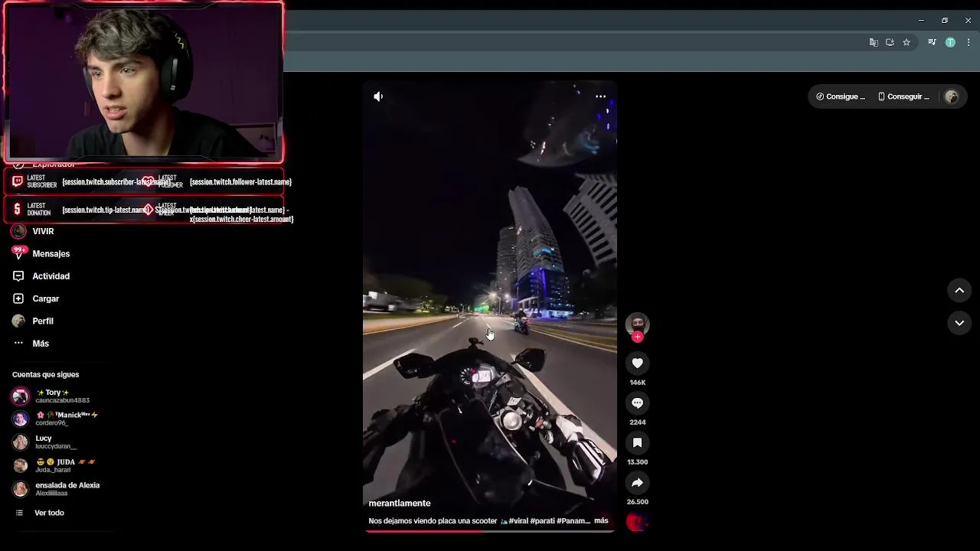Viewport: 980px width, 551px height.
Task: Click the #parati hashtag in caption
Action: [543, 520]
